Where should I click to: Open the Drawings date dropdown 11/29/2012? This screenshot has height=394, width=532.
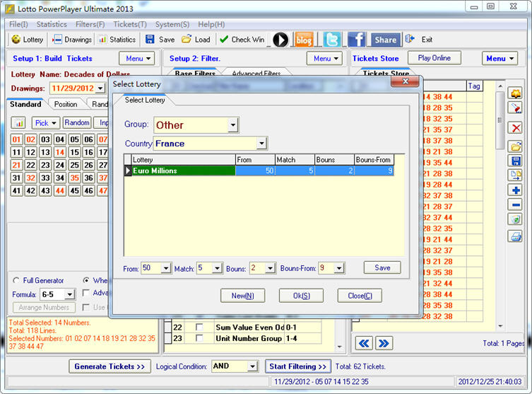pos(100,88)
